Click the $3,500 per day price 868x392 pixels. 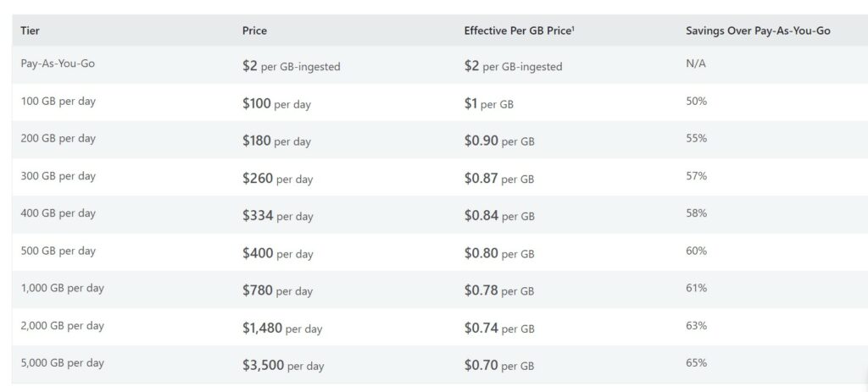pos(283,366)
